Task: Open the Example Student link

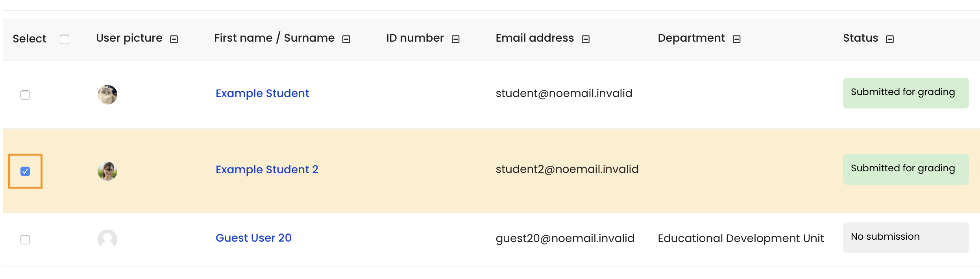Action: point(263,93)
